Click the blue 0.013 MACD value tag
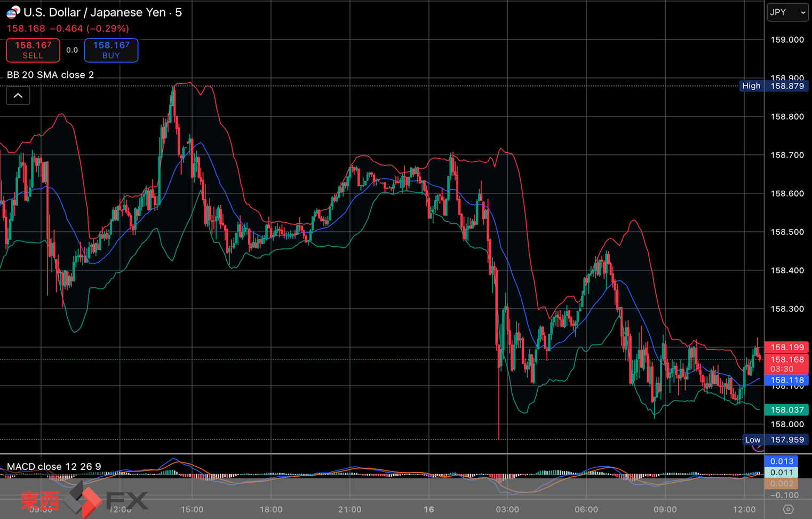The width and height of the screenshot is (812, 519). coord(782,461)
